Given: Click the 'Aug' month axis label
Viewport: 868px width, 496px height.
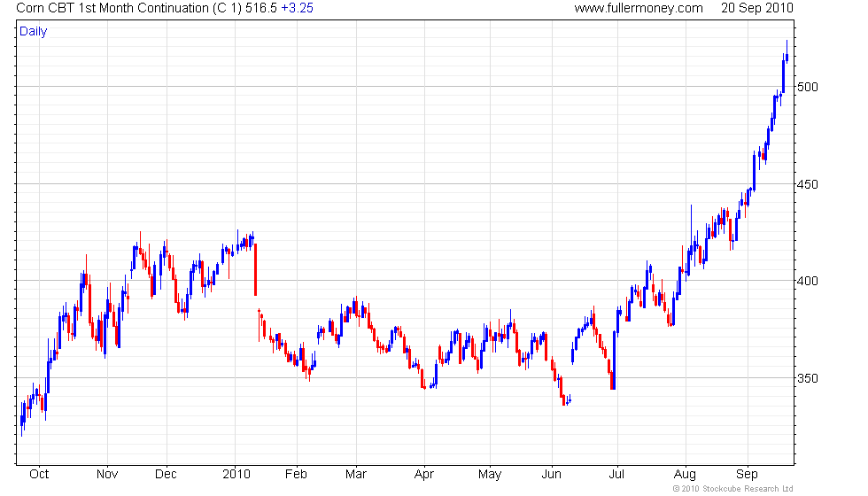Looking at the screenshot, I should [685, 475].
